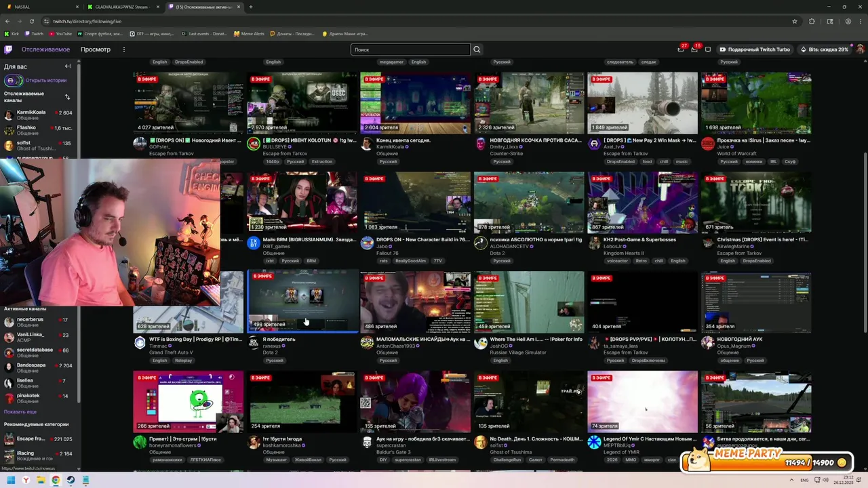Open Prime loot with the 27 badge

(x=681, y=49)
